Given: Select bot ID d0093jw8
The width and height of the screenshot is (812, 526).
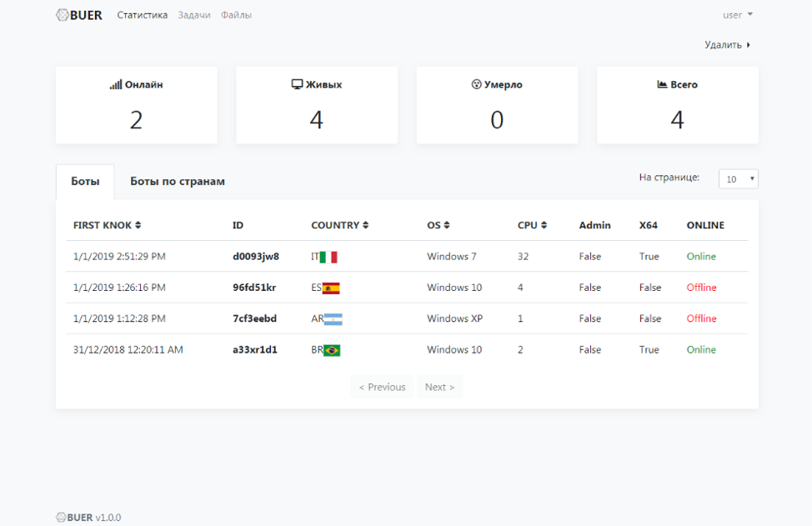Looking at the screenshot, I should click(256, 256).
